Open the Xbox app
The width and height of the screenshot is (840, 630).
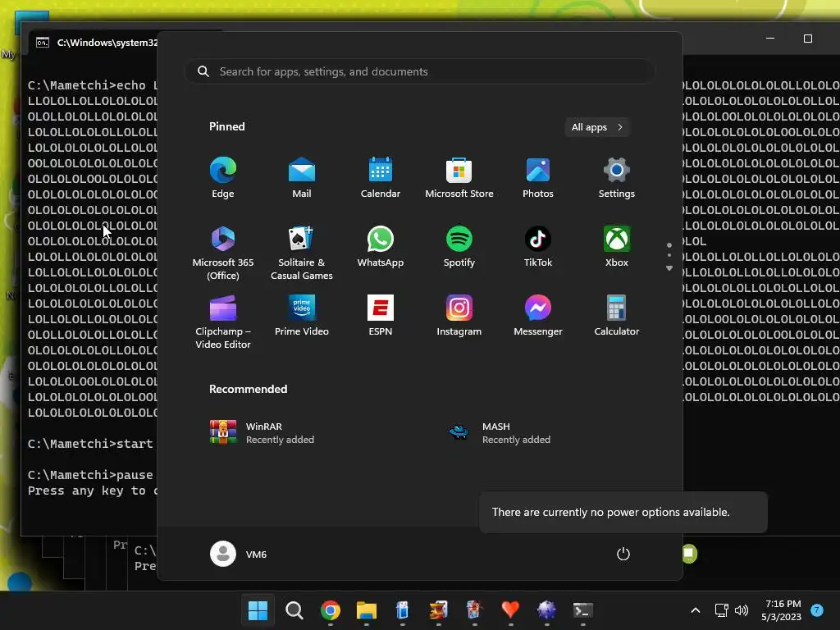point(617,247)
